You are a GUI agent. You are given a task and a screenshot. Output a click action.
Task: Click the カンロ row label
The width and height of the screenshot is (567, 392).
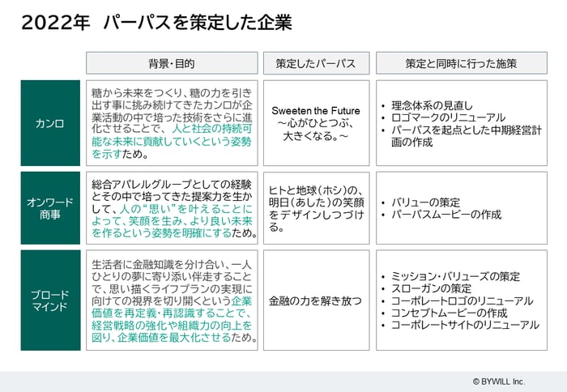point(50,123)
